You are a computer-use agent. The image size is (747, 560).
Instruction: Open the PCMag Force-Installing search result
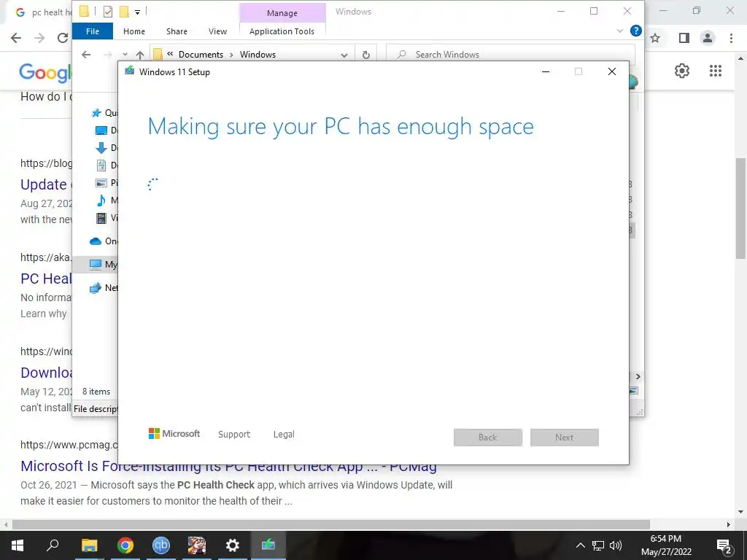[228, 466]
